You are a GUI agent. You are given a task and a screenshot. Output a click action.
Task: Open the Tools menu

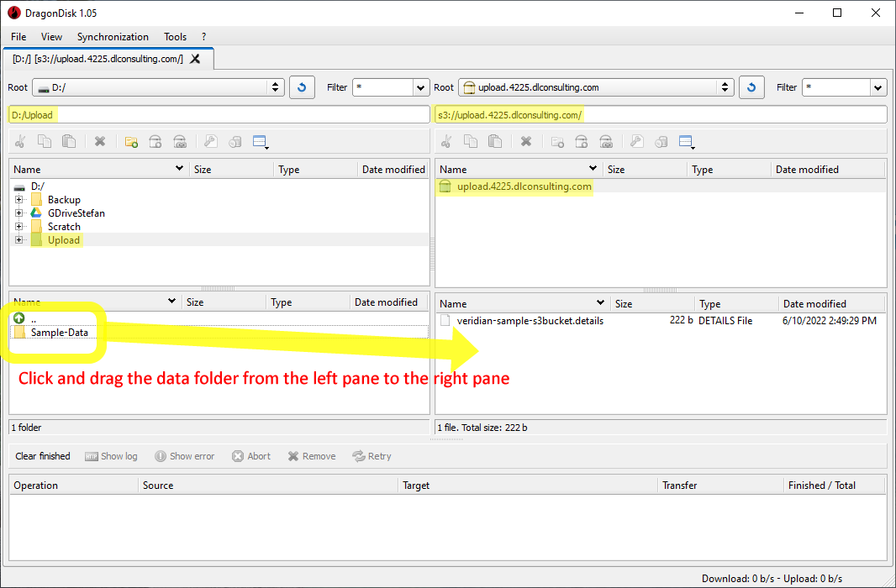pos(175,36)
